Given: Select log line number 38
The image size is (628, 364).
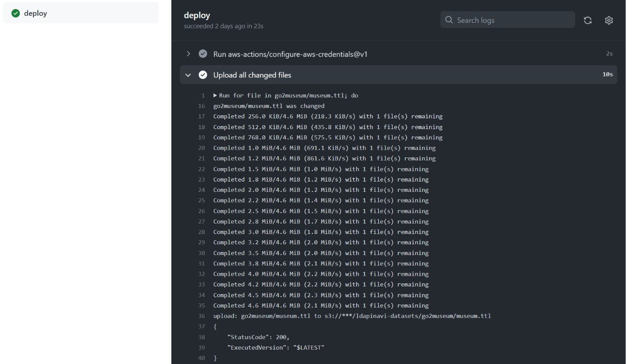Looking at the screenshot, I should (x=201, y=337).
